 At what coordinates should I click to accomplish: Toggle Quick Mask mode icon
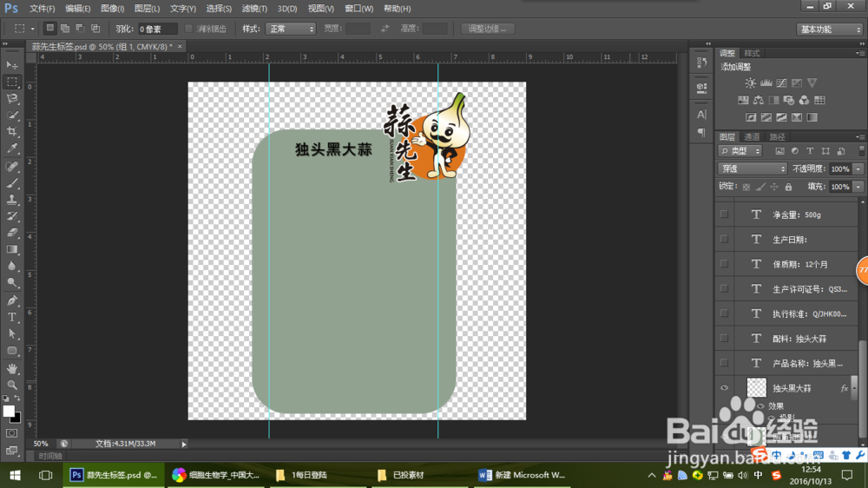click(11, 433)
